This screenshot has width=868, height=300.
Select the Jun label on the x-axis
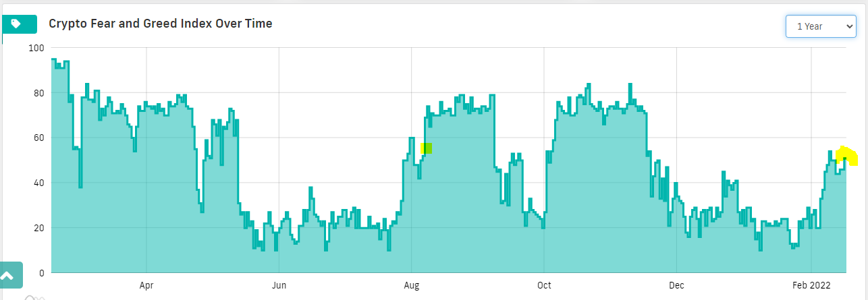pyautogui.click(x=279, y=285)
